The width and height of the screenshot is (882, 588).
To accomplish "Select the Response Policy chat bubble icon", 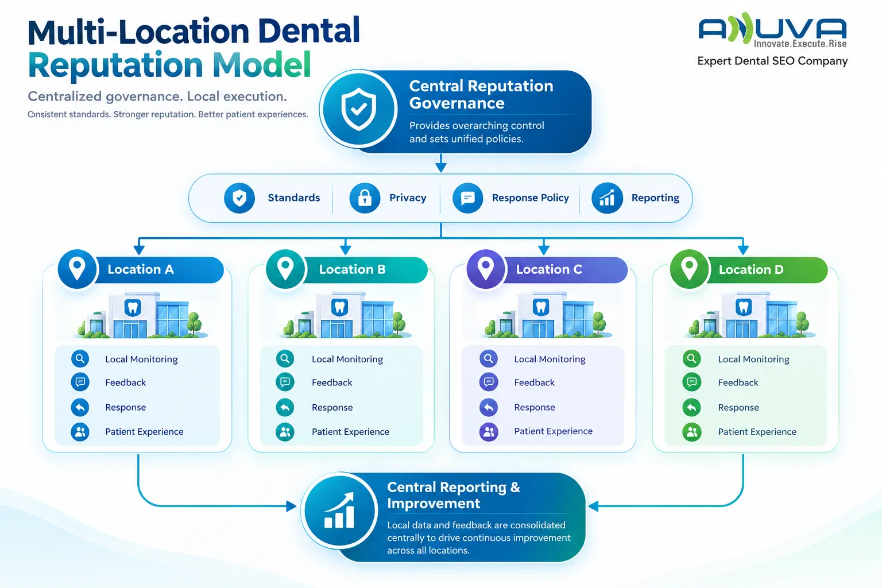I will (x=468, y=198).
